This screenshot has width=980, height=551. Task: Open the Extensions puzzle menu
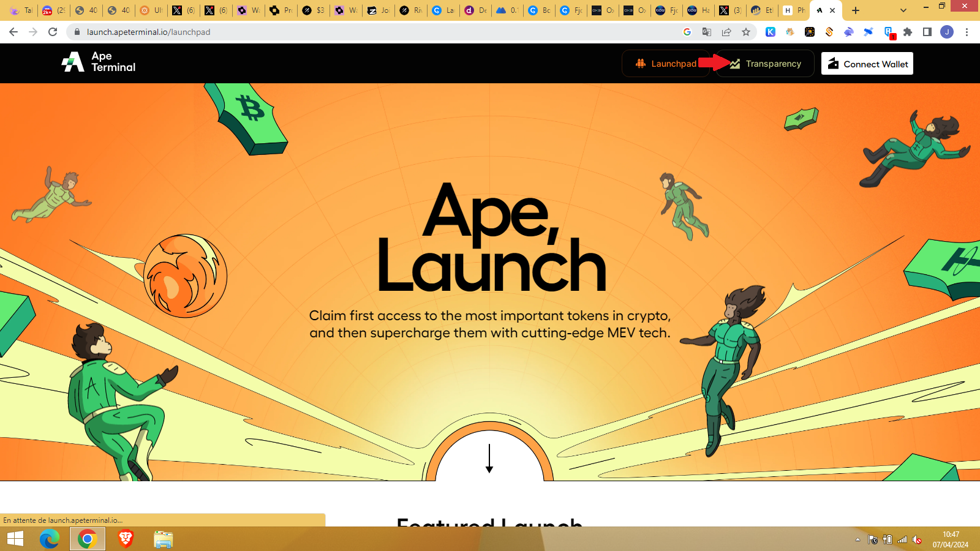pyautogui.click(x=908, y=32)
